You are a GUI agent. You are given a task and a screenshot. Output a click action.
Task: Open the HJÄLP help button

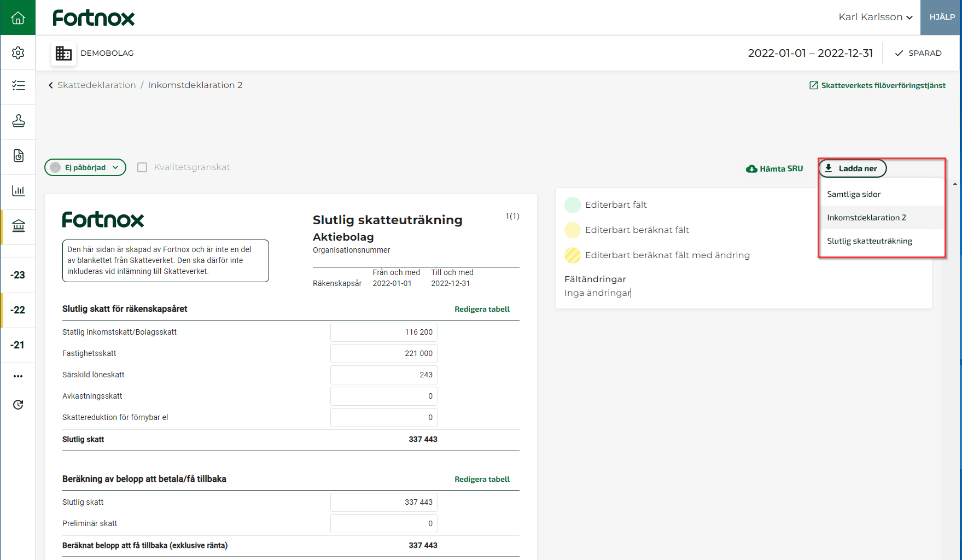(941, 17)
